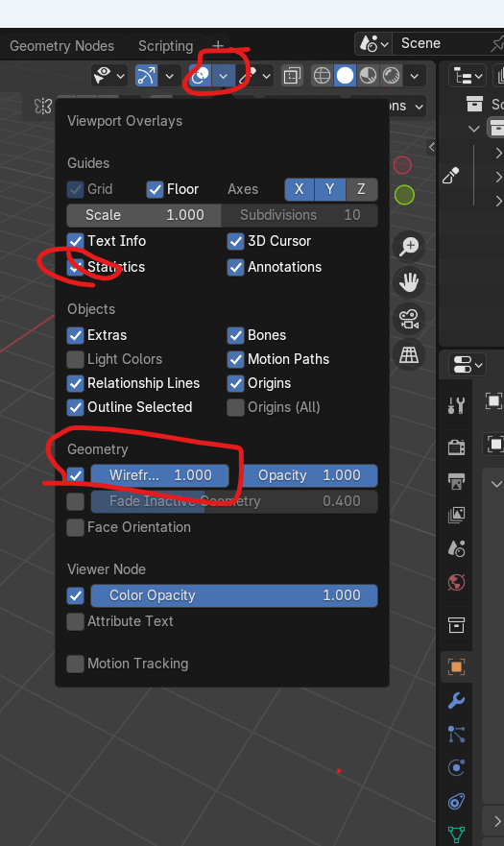
Task: Enable the Light Colors checkbox
Action: (76, 359)
